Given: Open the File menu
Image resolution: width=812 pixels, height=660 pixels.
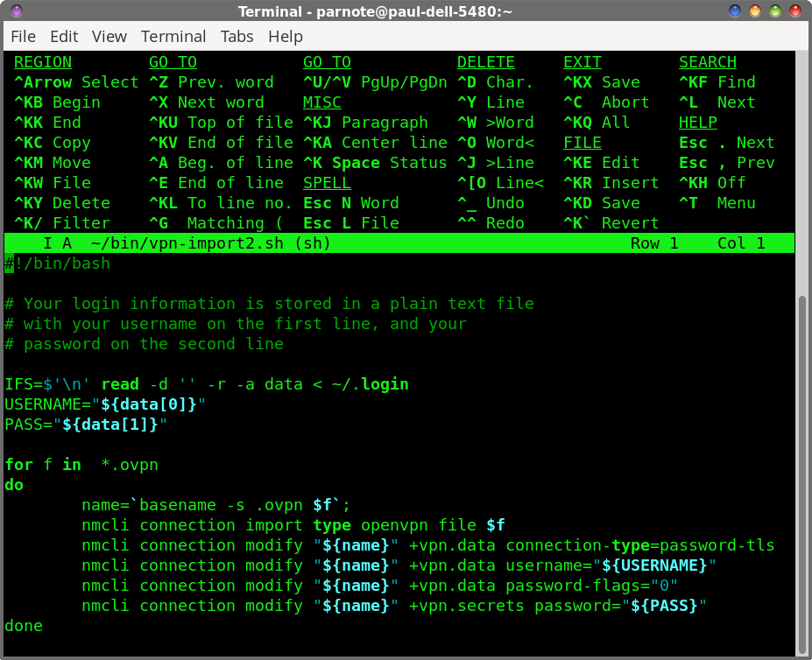Looking at the screenshot, I should click(23, 37).
